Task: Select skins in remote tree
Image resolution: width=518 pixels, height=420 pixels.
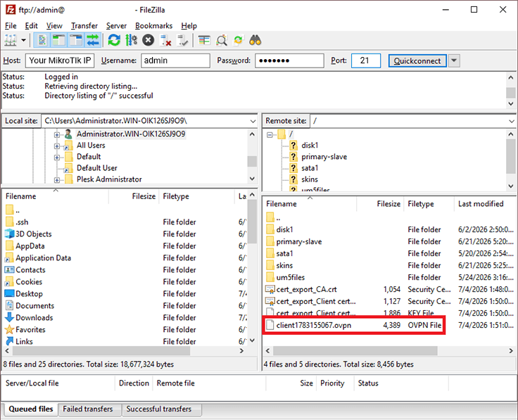Action: 310,179
